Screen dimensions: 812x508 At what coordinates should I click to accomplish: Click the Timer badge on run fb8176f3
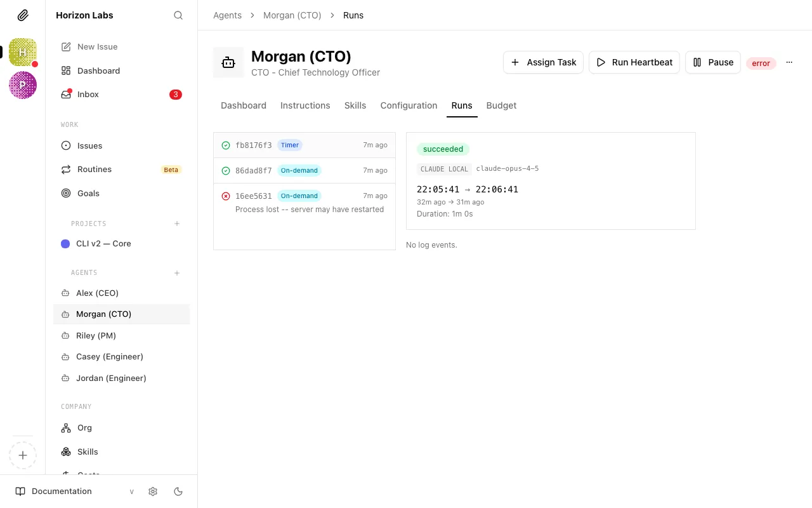(x=290, y=145)
